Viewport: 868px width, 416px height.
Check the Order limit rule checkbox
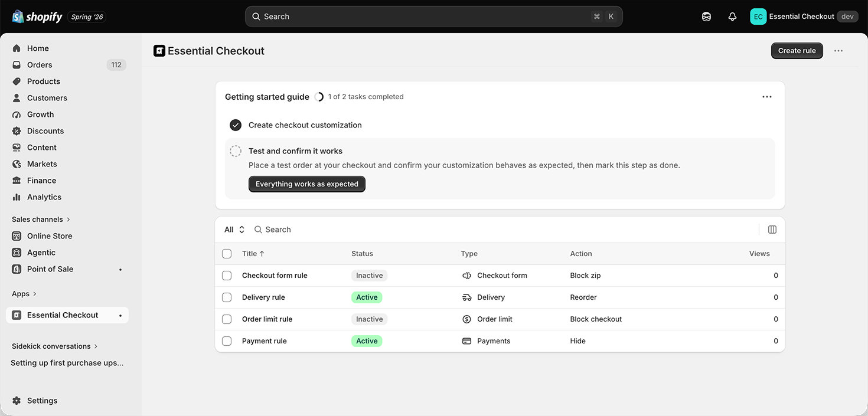point(227,319)
